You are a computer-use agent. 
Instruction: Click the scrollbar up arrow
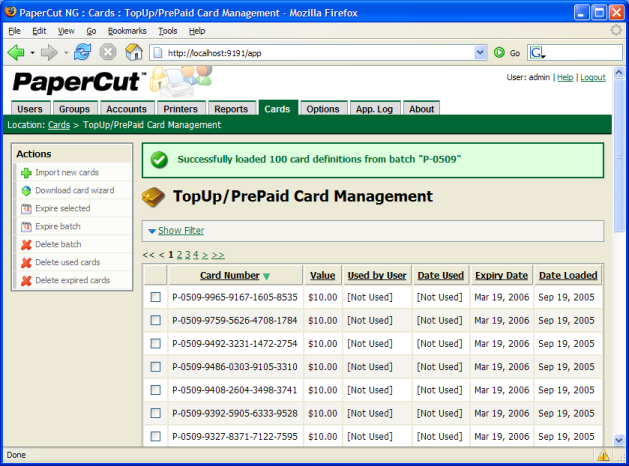[x=619, y=73]
